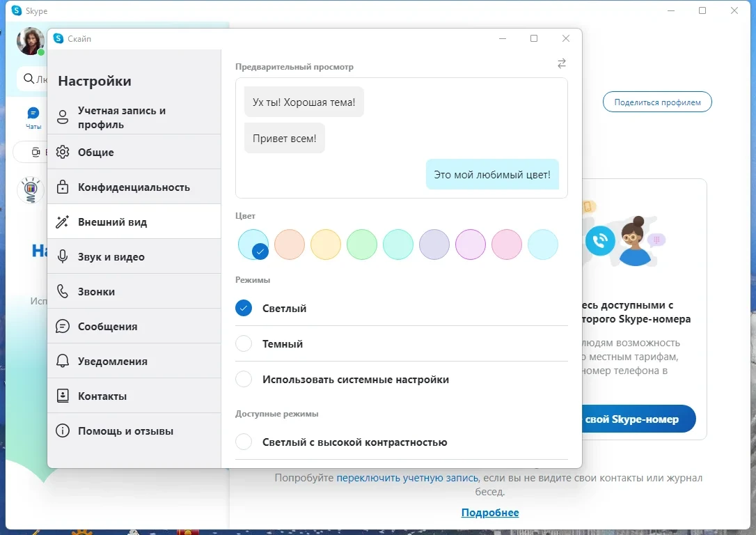Viewport: 756px width, 535px height.
Task: Open the Общие settings section
Action: (x=134, y=152)
